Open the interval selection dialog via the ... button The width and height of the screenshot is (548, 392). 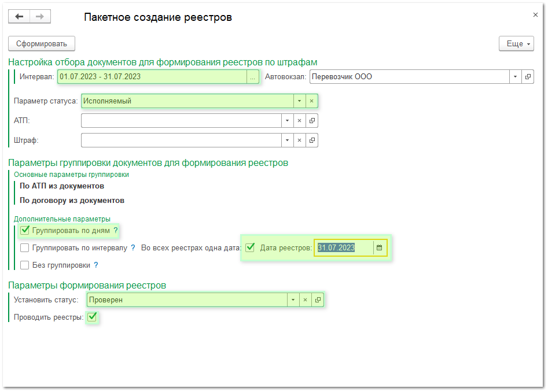point(253,76)
